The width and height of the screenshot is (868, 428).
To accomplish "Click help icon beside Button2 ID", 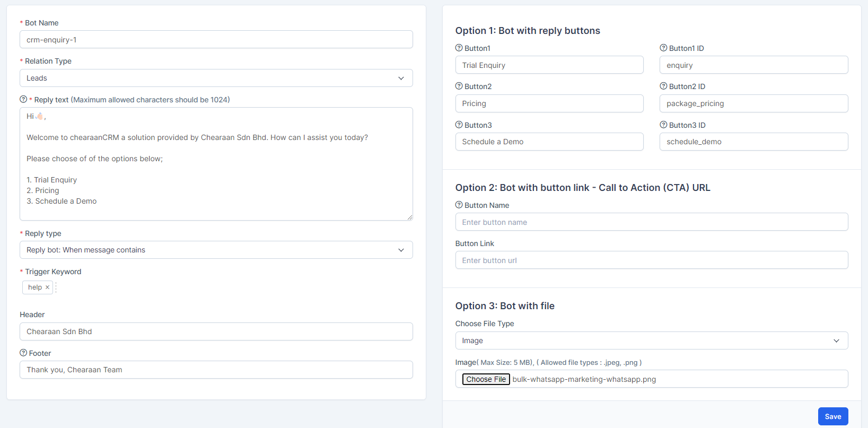I will click(663, 86).
